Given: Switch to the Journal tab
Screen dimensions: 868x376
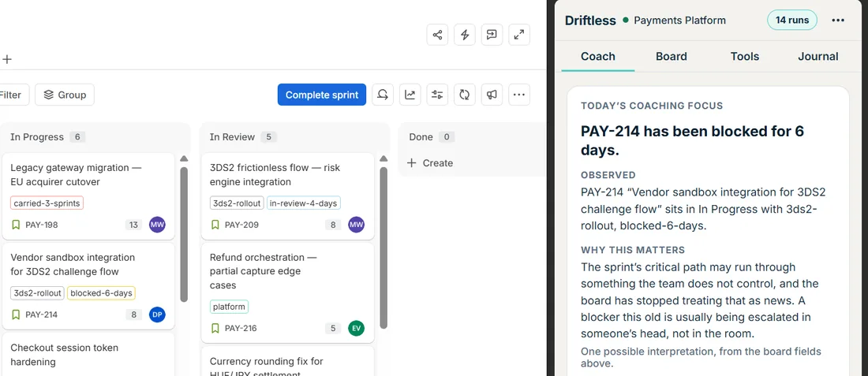Looking at the screenshot, I should tap(818, 57).
